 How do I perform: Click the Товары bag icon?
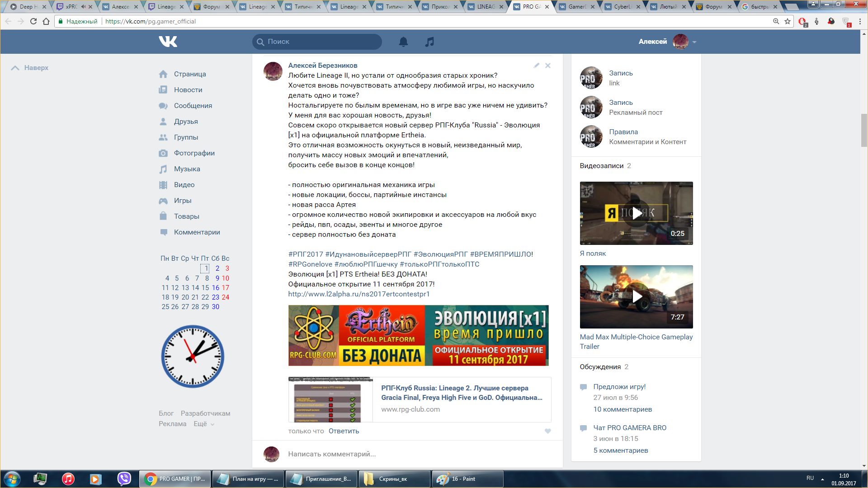(x=163, y=216)
